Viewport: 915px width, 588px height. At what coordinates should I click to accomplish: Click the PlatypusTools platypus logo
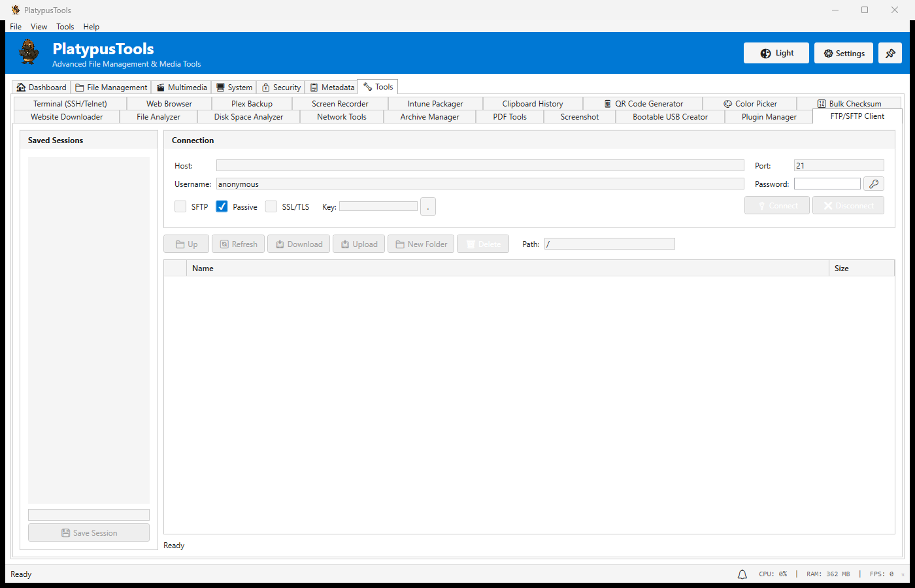[28, 52]
